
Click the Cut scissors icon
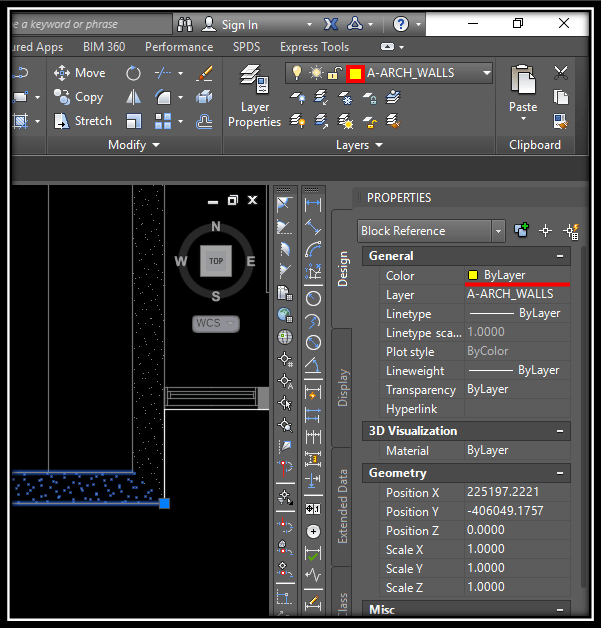click(x=561, y=73)
